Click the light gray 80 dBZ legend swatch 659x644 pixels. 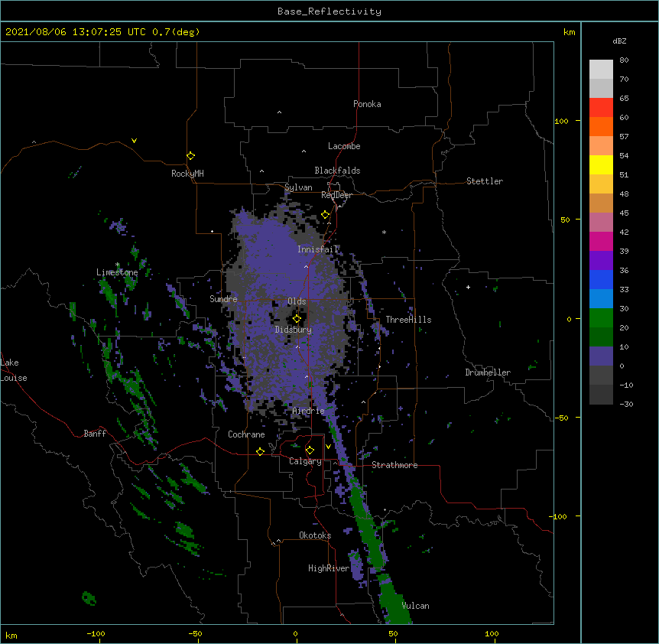(601, 69)
